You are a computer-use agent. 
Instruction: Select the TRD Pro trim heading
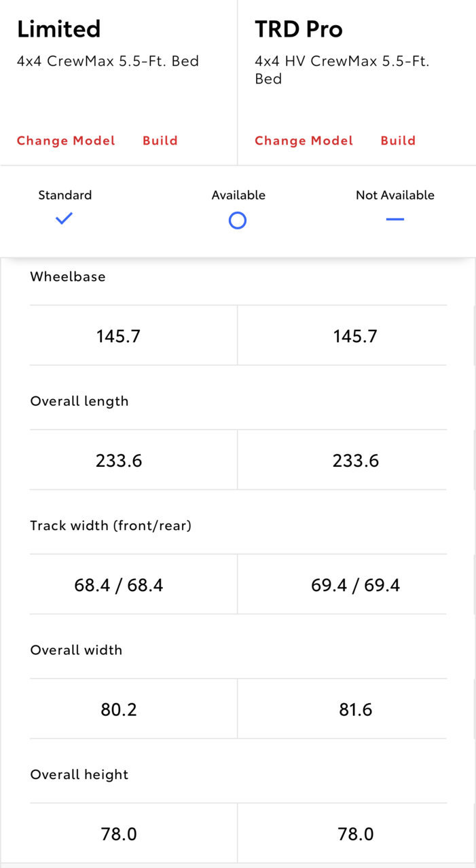tap(299, 29)
